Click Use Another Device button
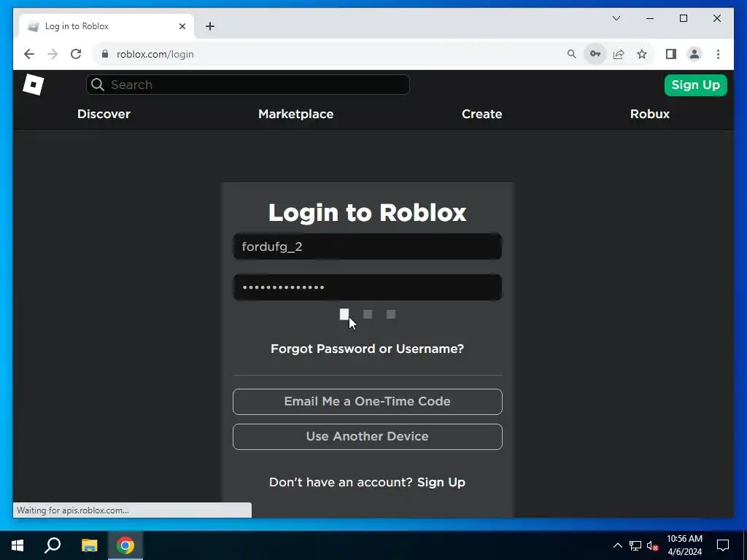 pos(368,437)
